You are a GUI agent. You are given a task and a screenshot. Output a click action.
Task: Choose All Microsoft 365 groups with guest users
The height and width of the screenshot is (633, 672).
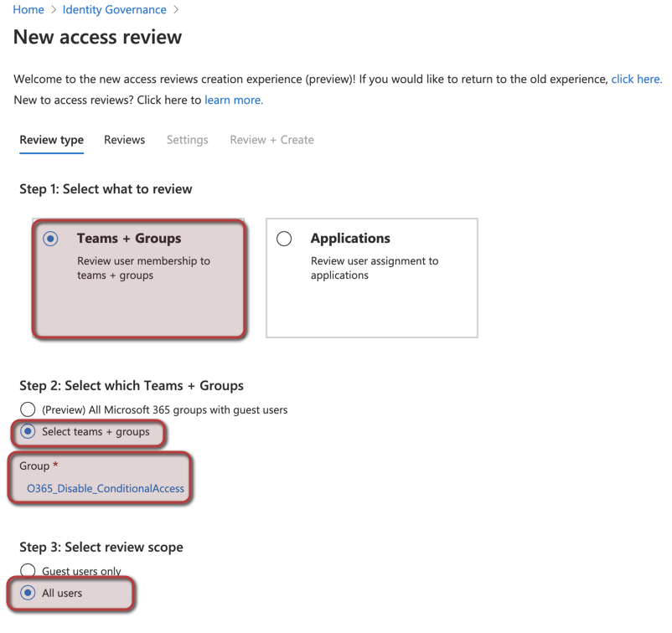pos(28,409)
